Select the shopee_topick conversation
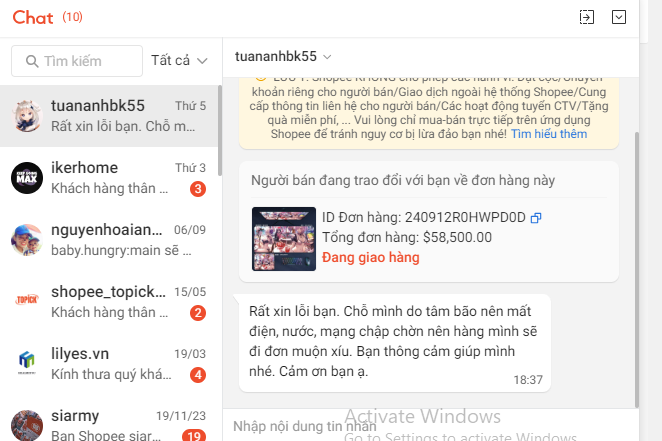The height and width of the screenshot is (441, 662). (109, 302)
